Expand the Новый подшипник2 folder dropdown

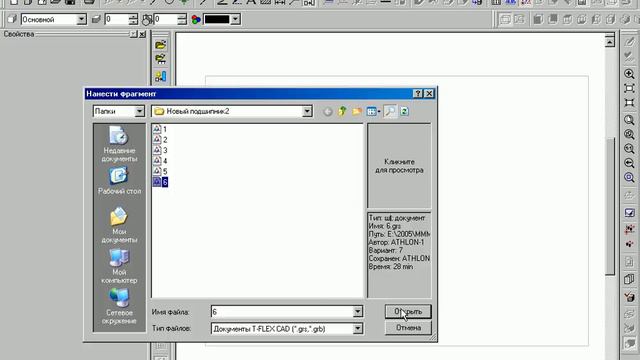click(307, 111)
